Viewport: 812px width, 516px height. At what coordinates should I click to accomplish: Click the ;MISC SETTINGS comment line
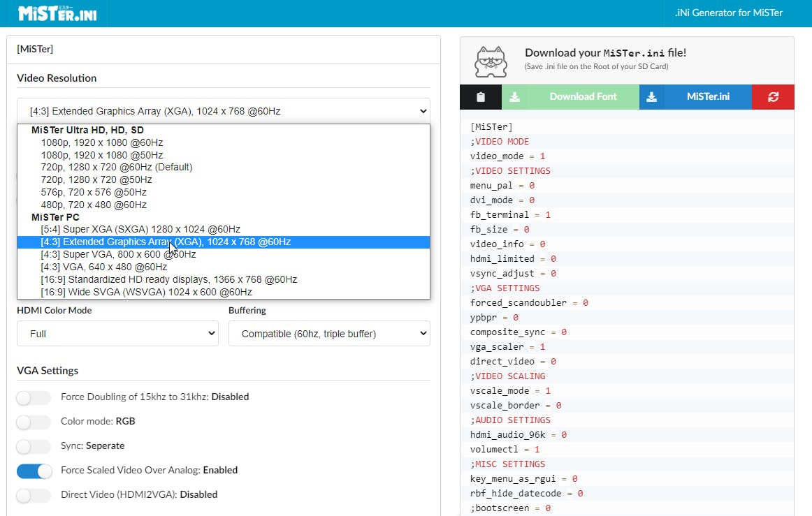click(627, 464)
